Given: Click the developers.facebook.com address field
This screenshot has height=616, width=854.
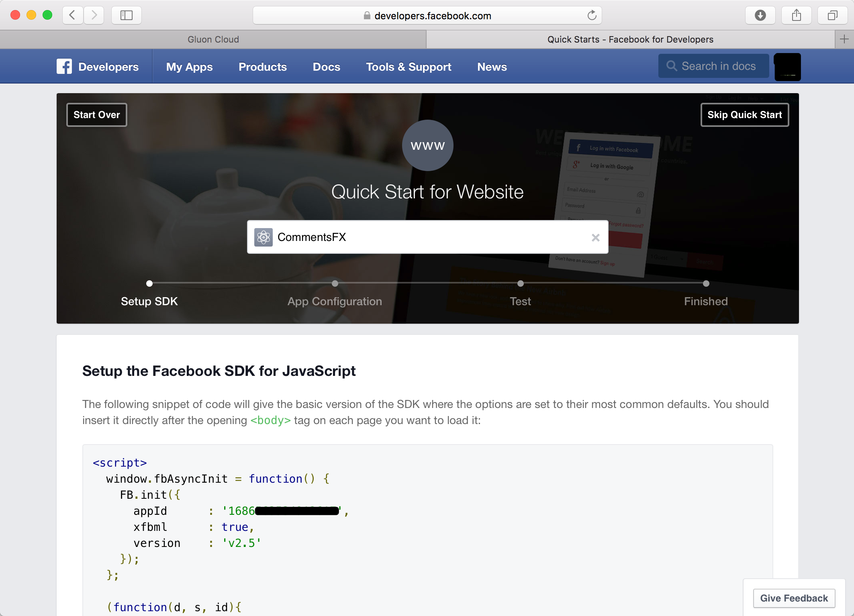Looking at the screenshot, I should pyautogui.click(x=427, y=15).
